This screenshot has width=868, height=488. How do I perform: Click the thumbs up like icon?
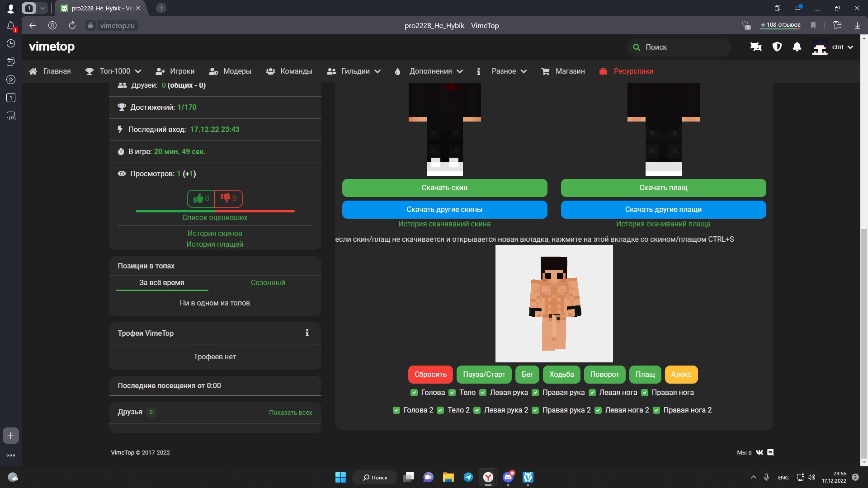[198, 198]
